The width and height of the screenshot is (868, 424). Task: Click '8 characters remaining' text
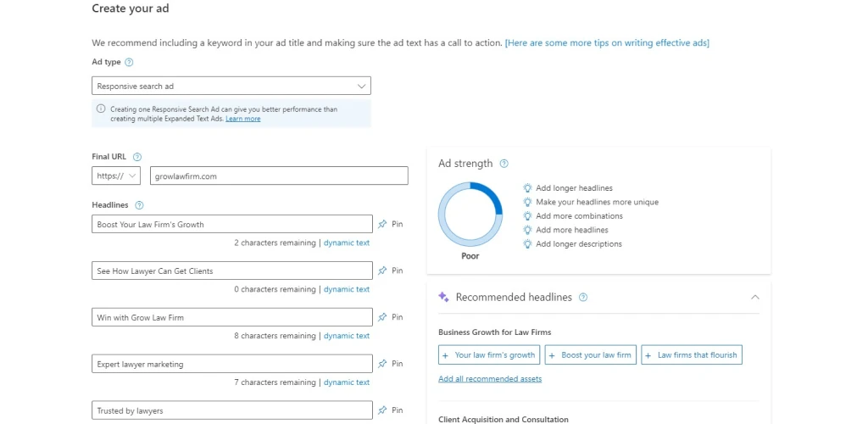coord(275,336)
